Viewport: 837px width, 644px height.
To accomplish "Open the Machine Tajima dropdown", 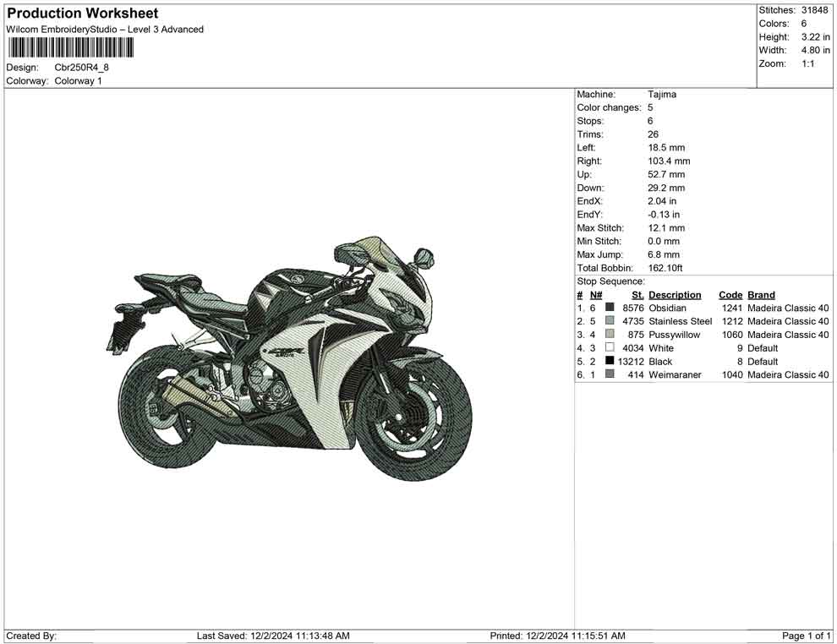I will click(x=663, y=95).
